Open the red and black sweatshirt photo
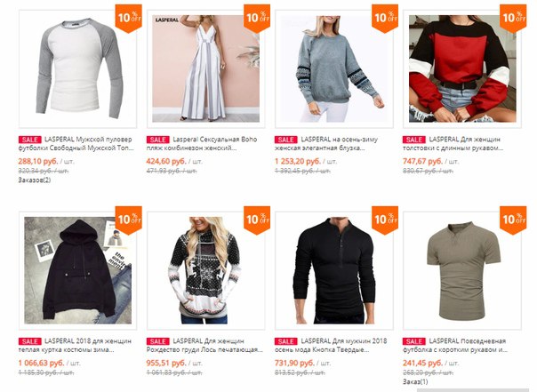The height and width of the screenshot is (392, 537). pos(462,68)
